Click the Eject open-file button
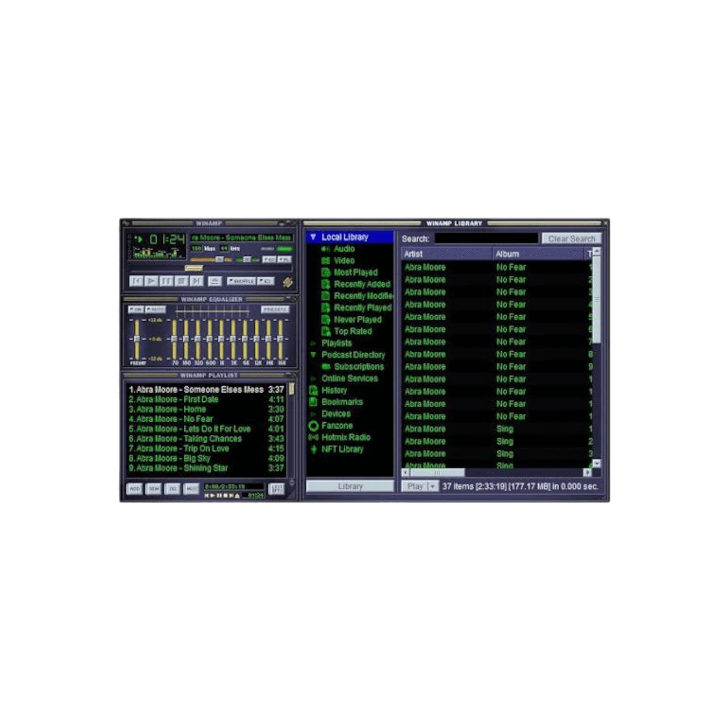 (215, 281)
